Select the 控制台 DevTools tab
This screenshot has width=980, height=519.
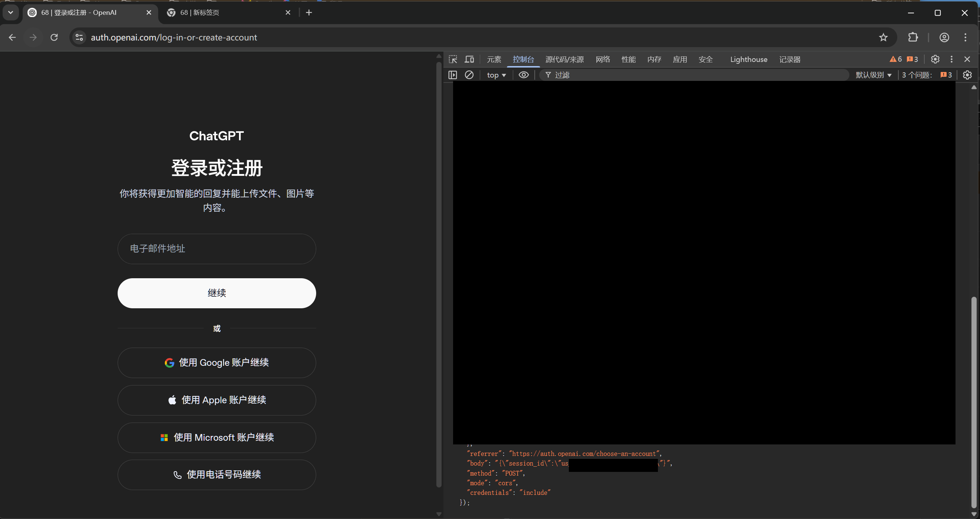523,59
